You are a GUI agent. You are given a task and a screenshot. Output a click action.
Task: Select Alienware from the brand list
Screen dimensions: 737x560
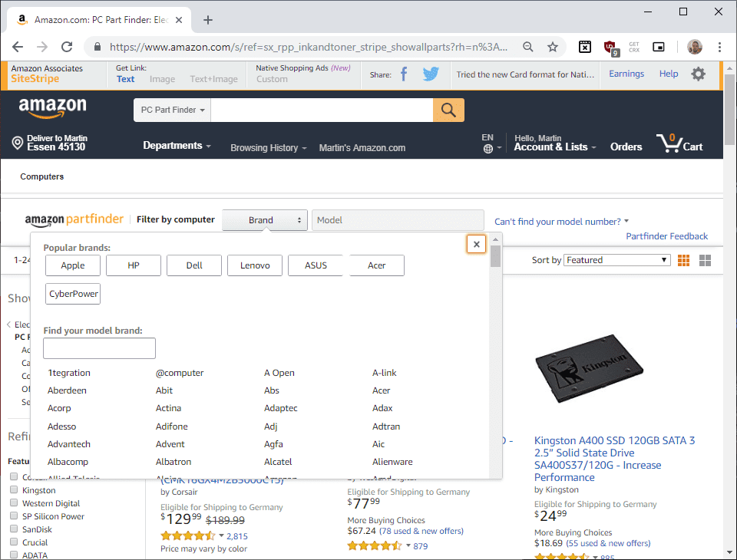coord(392,462)
